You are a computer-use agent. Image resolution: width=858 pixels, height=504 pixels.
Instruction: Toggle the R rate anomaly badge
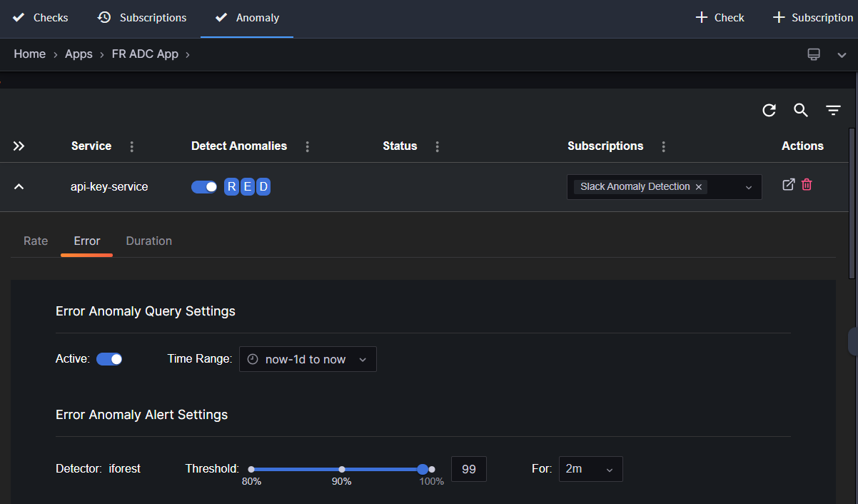tap(231, 187)
